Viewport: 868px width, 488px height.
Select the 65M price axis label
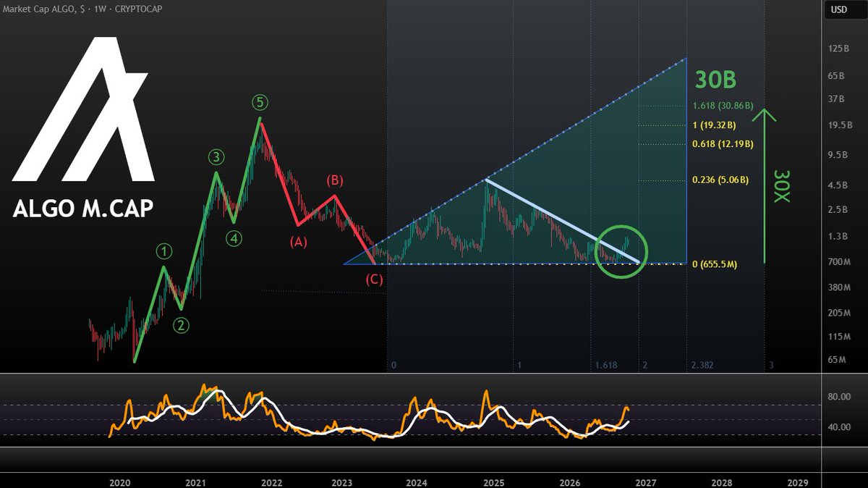click(x=838, y=360)
